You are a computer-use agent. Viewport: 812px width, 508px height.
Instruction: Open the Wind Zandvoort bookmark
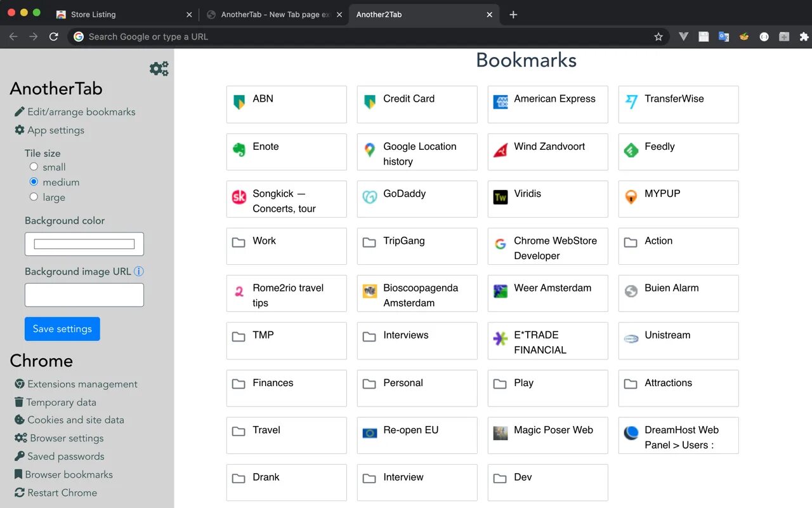548,152
